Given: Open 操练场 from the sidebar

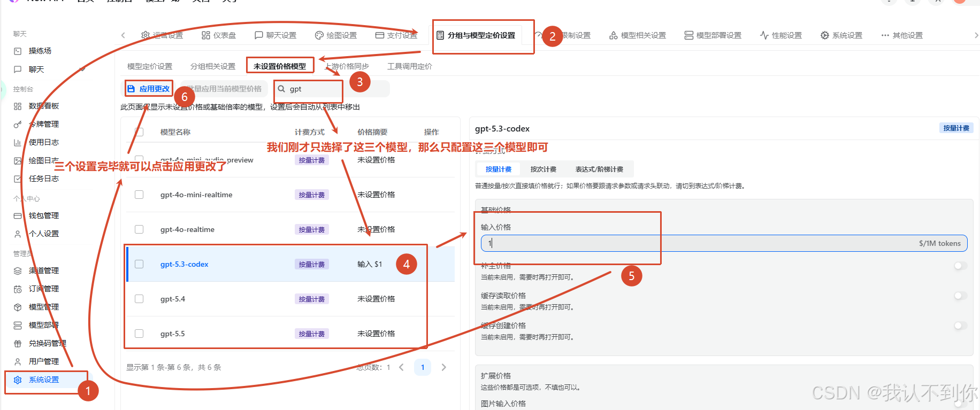Looking at the screenshot, I should 40,51.
